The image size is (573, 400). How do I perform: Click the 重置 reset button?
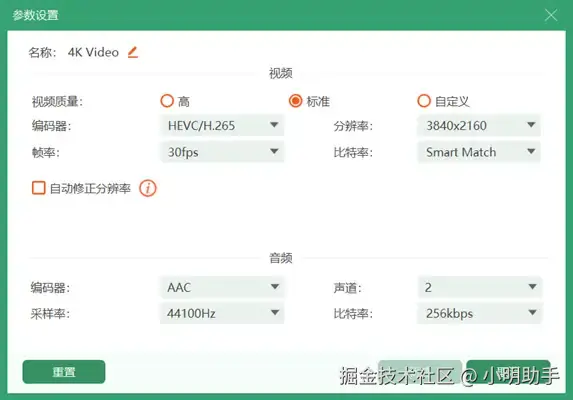[64, 372]
